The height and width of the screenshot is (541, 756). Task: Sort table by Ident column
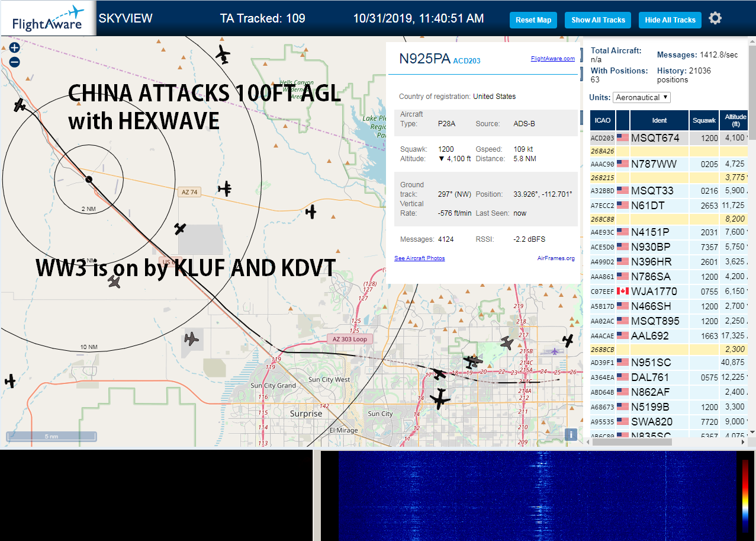click(660, 120)
